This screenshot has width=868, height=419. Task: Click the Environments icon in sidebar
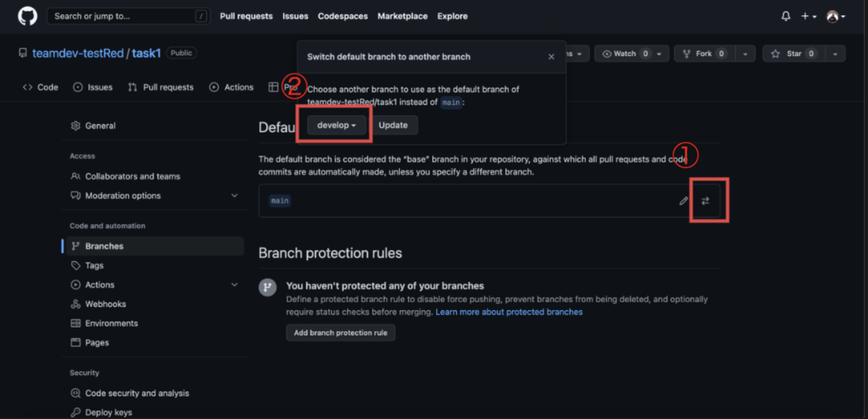75,323
